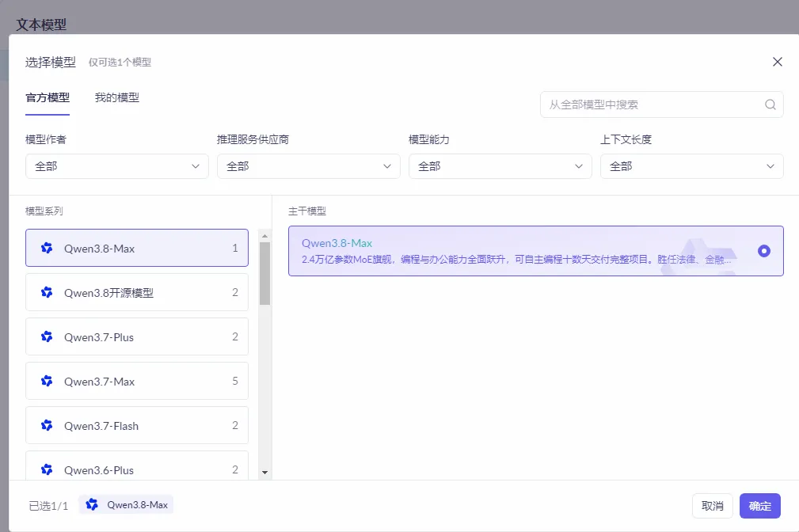Click the 主干模型 section label
The image size is (799, 532).
click(x=307, y=211)
